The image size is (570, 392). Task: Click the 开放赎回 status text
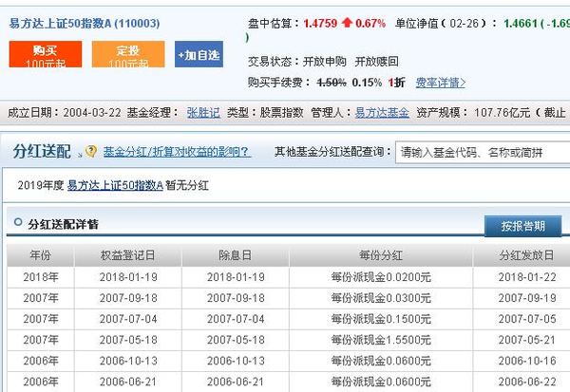pos(376,62)
